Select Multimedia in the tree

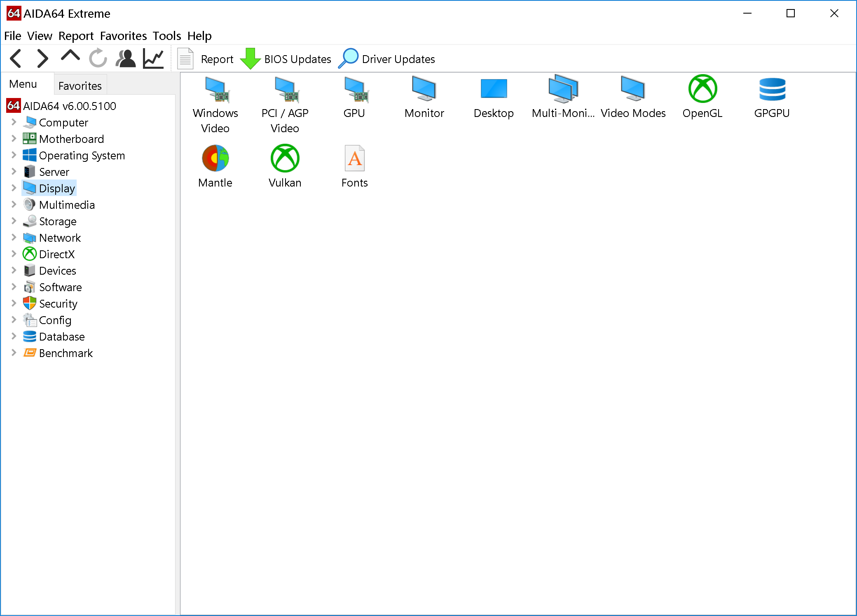59,205
